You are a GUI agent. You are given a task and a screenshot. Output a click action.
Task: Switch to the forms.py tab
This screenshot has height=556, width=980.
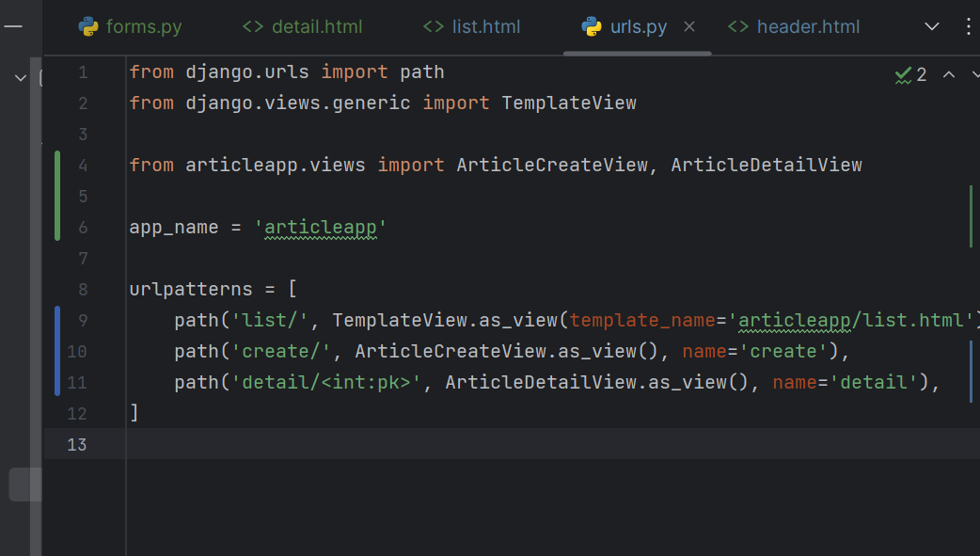[x=130, y=27]
